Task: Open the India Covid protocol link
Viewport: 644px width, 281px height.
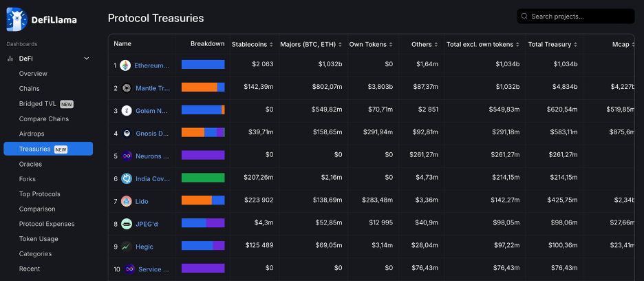Action: click(x=152, y=179)
